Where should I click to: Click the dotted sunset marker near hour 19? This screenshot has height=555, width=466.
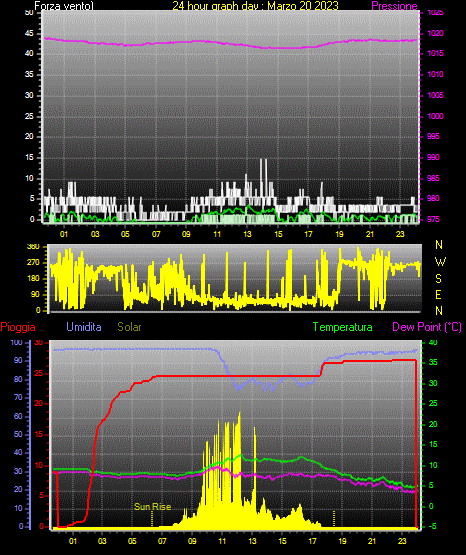pos(334,519)
